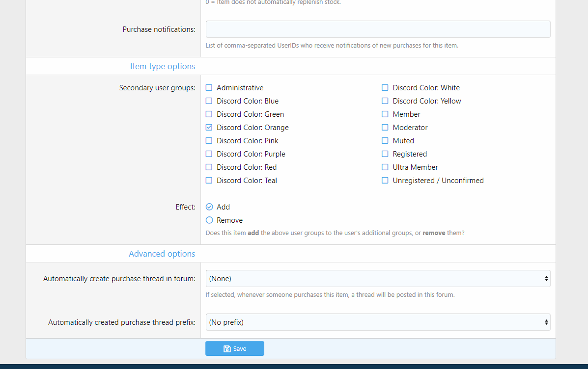The image size is (588, 369).
Task: Enable Discord Color: Blue group
Action: click(209, 101)
